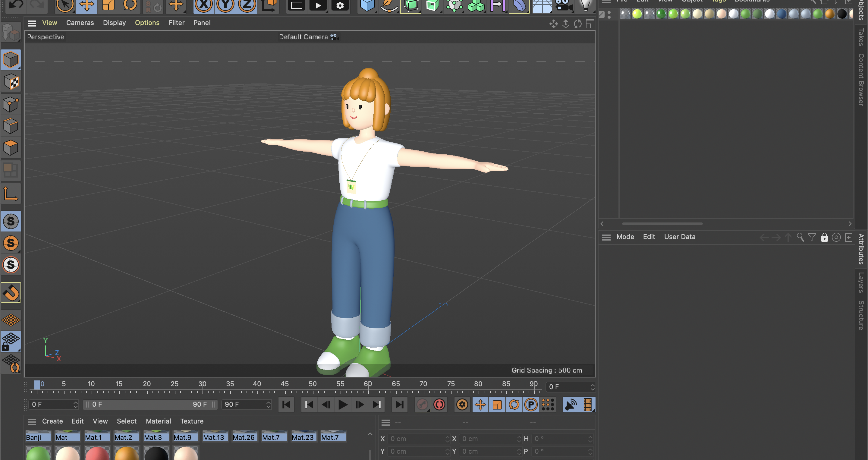868x460 pixels.
Task: Go to end of animation
Action: pos(399,405)
